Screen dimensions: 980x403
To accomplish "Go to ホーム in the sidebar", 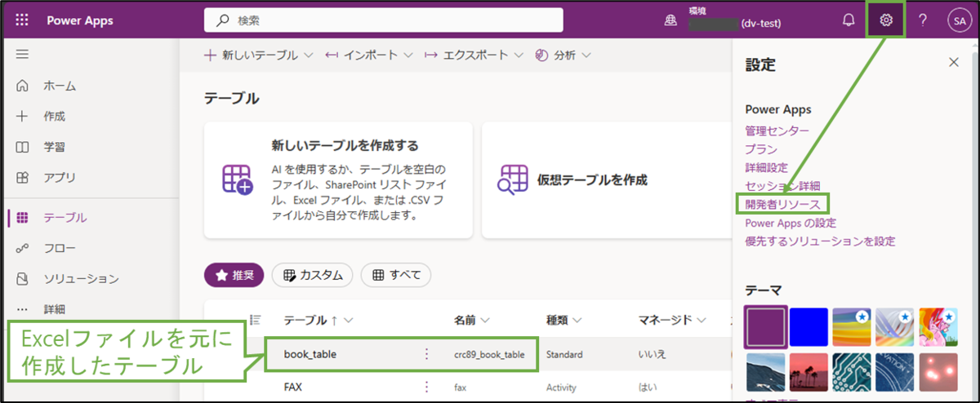I will [x=60, y=86].
